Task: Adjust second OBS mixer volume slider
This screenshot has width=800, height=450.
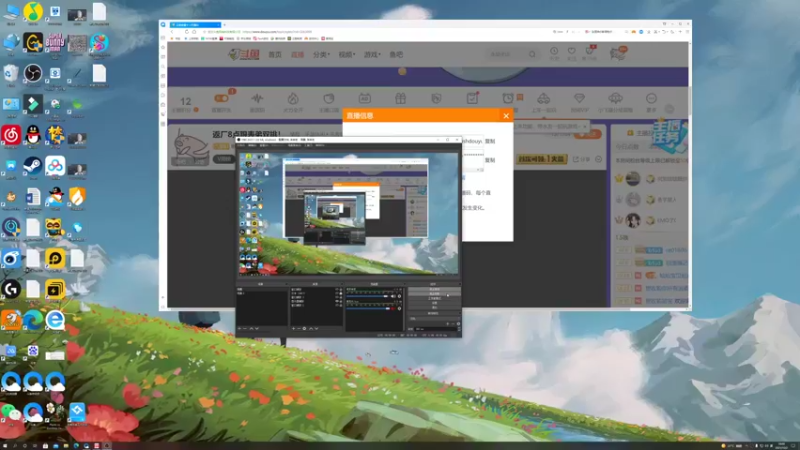Action: click(x=367, y=308)
